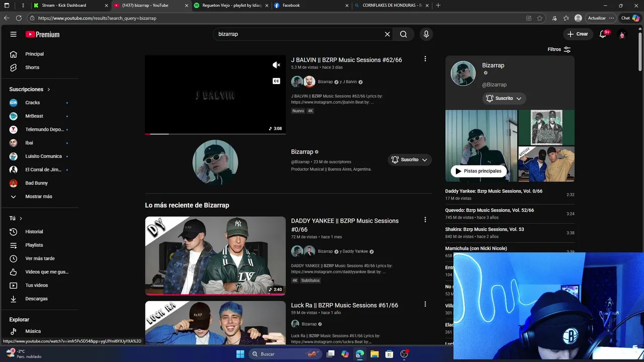Open options menu for J BALVIN video
The width and height of the screenshot is (644, 362).
pyautogui.click(x=425, y=59)
